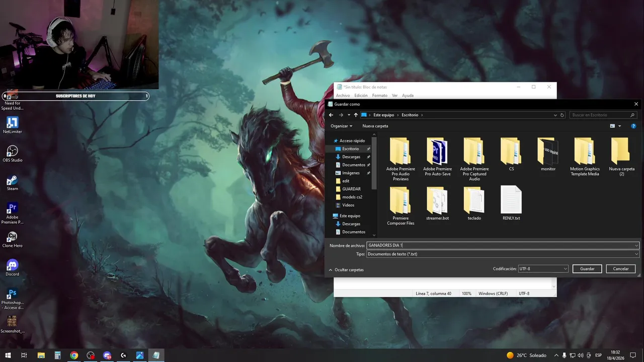Image resolution: width=644 pixels, height=362 pixels.
Task: Create a folder with Nueva carpeta
Action: pos(375,126)
